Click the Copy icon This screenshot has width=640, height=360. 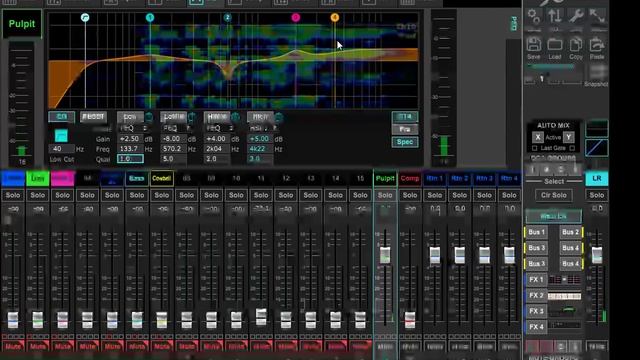pos(576,44)
